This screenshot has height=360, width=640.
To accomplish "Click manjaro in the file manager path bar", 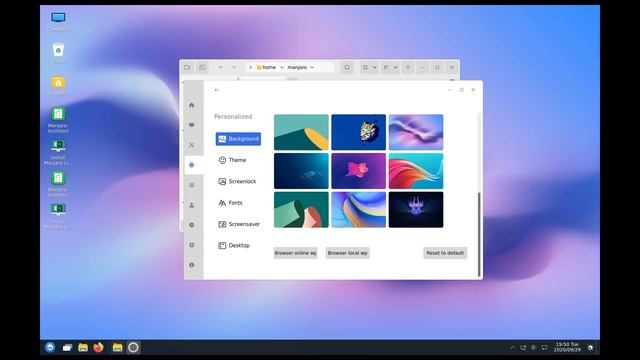I will (297, 67).
